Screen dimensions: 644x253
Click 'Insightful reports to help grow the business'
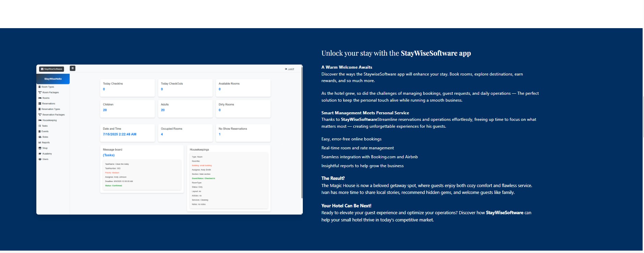(362, 166)
